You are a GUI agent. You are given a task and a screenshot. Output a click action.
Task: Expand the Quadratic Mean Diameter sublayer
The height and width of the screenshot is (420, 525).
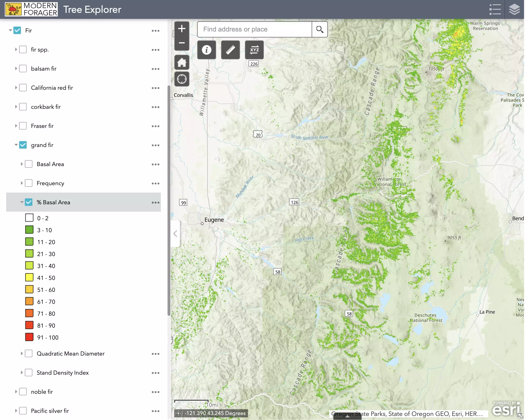point(22,353)
